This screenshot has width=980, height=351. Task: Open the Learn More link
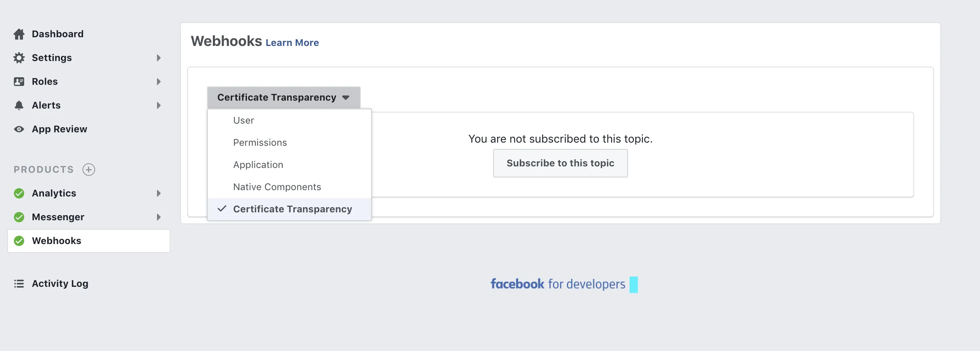292,43
